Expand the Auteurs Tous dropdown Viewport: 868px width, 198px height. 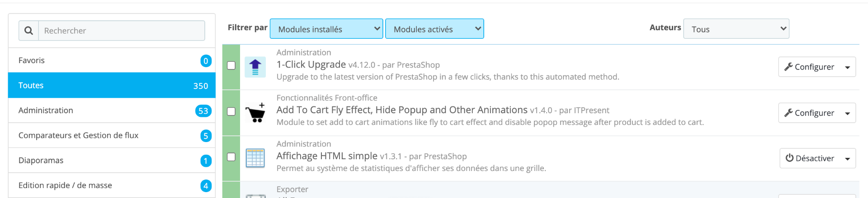(x=736, y=29)
